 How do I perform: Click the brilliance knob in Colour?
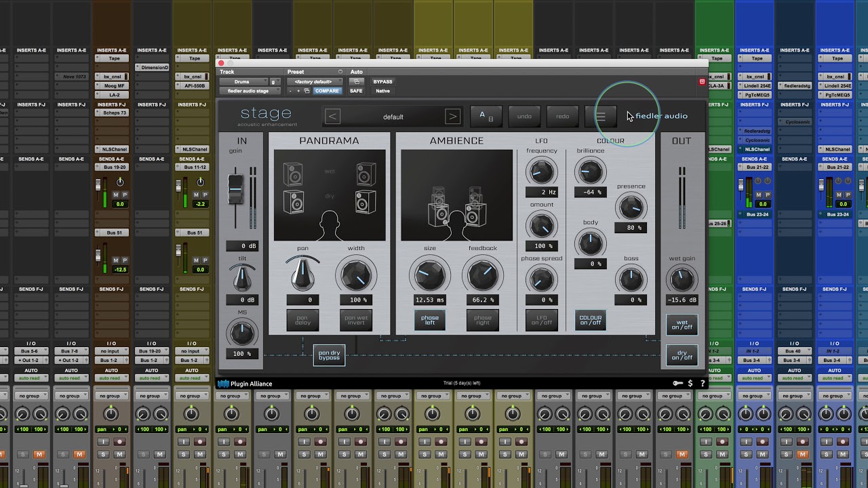tap(590, 171)
